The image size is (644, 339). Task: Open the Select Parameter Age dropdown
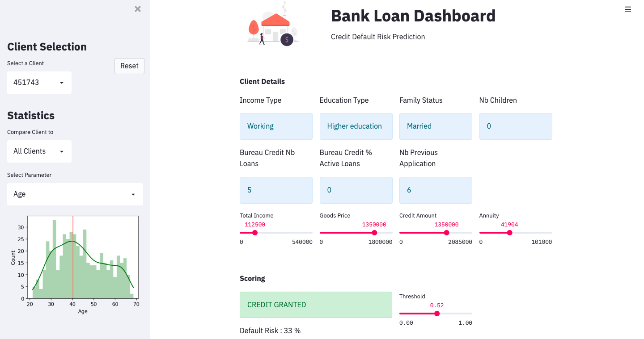click(75, 194)
